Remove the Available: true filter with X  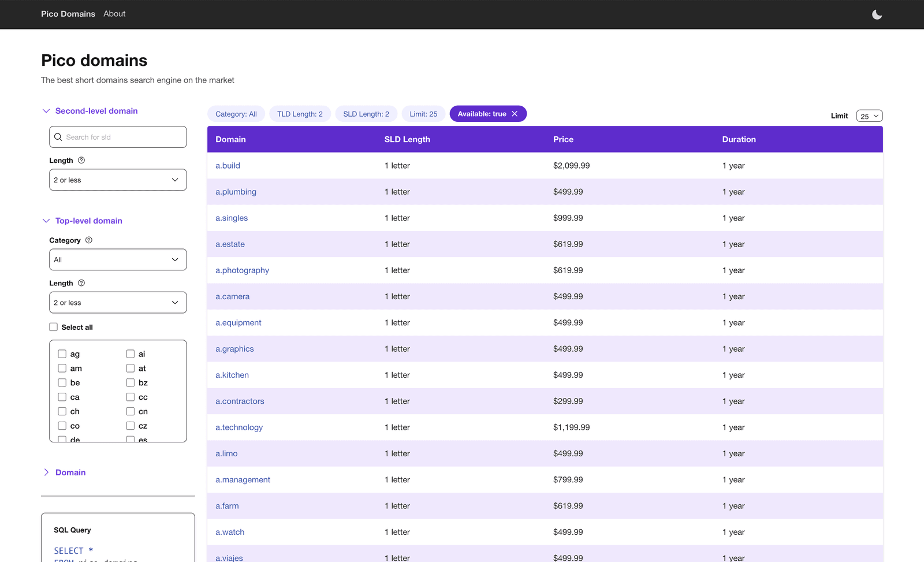[515, 114]
